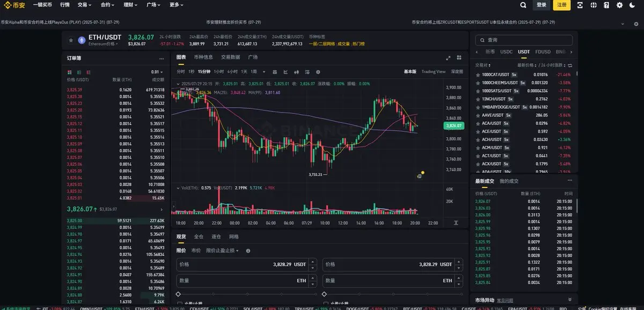The image size is (644, 310).
Task: Open the 广场 tab above chart
Action: tap(253, 57)
